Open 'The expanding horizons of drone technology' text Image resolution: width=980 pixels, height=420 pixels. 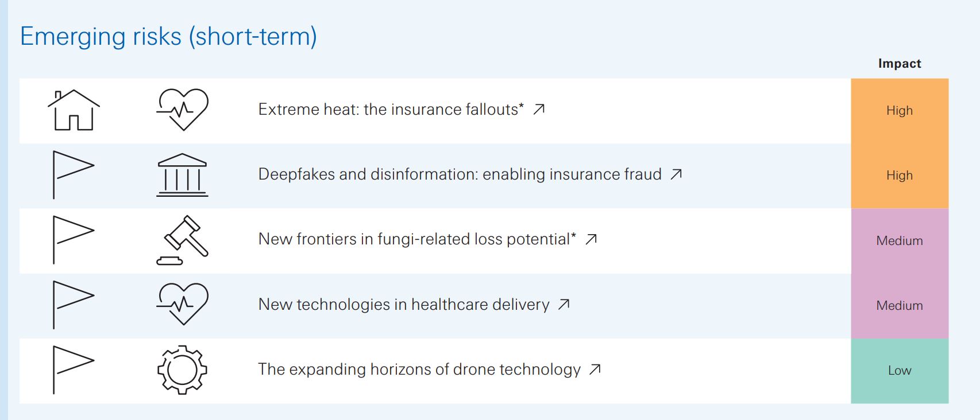(419, 369)
